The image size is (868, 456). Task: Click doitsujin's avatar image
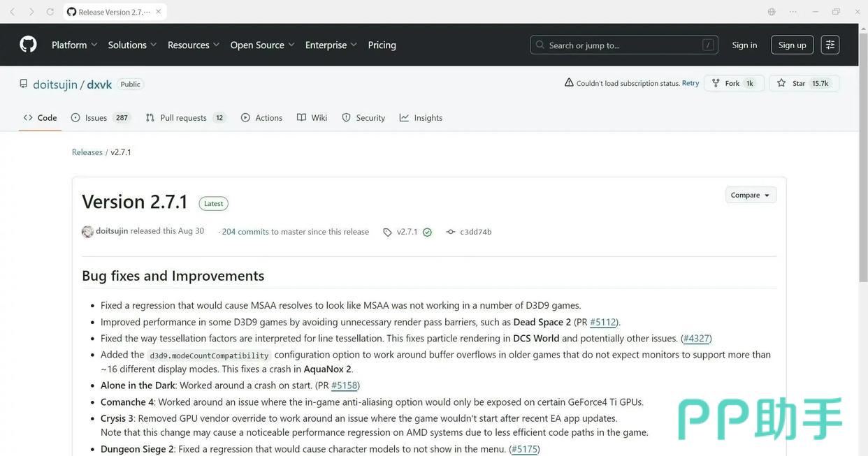tap(87, 232)
